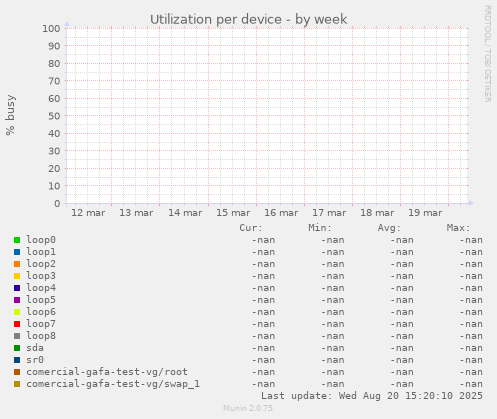Viewport: 497px width, 419px height.
Task: Select the loop5 legend label
Action: pos(41,300)
